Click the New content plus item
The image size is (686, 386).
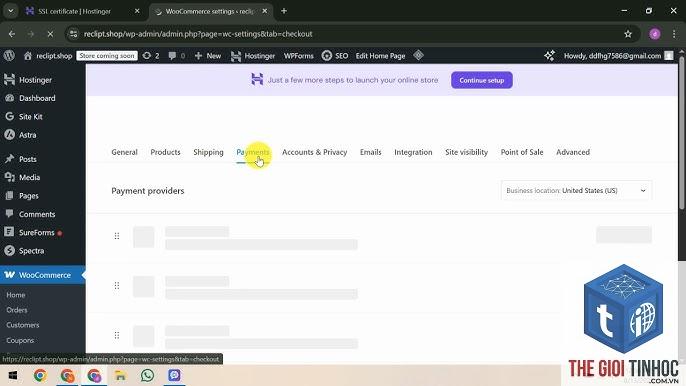point(207,56)
